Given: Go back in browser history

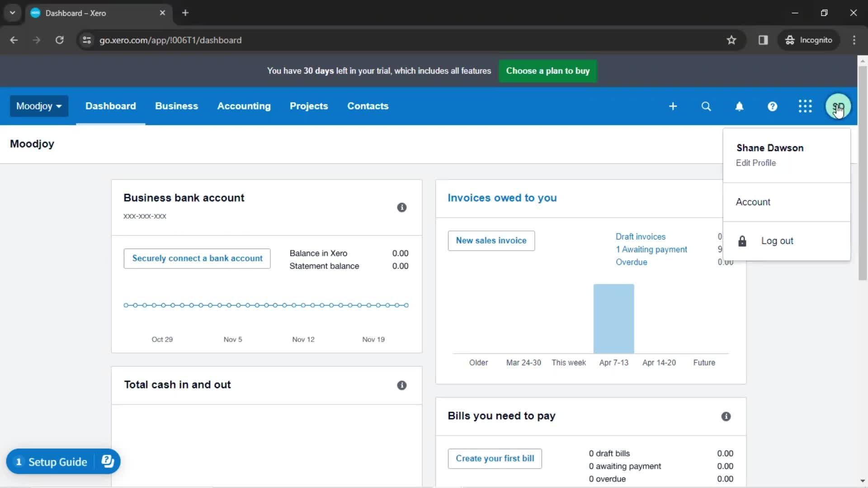Looking at the screenshot, I should coord(14,40).
